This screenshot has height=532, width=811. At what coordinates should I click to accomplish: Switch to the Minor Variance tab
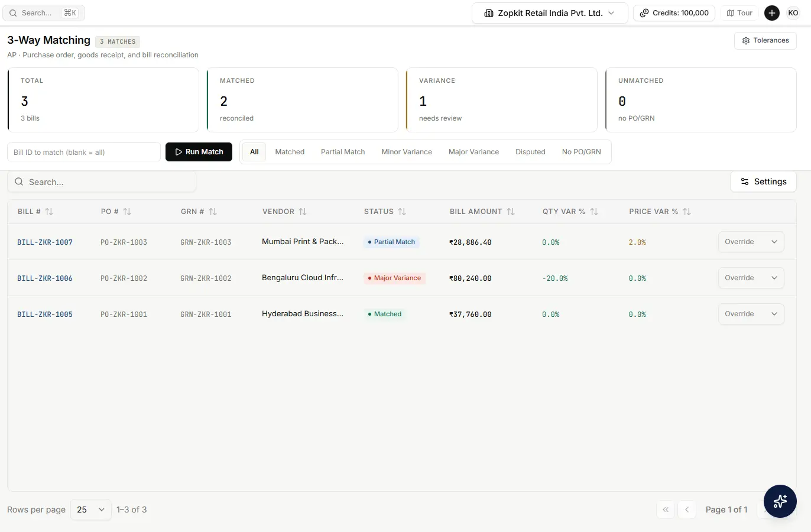pyautogui.click(x=407, y=152)
